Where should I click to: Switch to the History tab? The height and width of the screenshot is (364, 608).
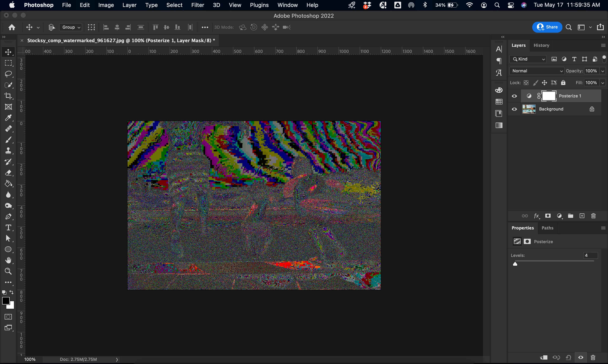pos(541,45)
